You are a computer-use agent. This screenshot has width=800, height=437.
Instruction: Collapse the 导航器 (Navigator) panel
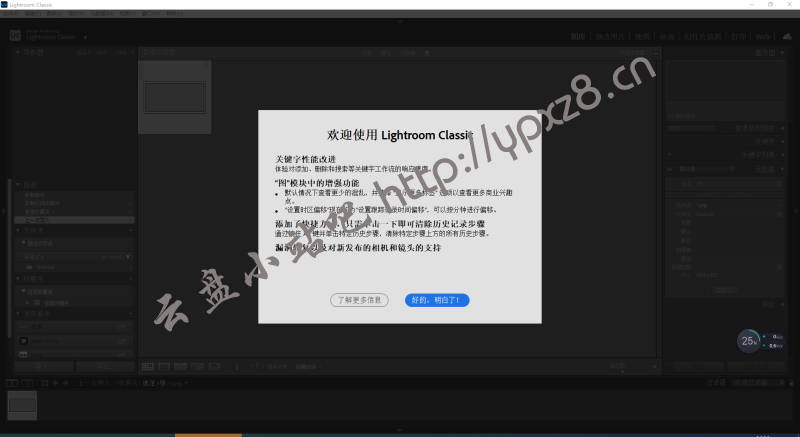(x=18, y=52)
